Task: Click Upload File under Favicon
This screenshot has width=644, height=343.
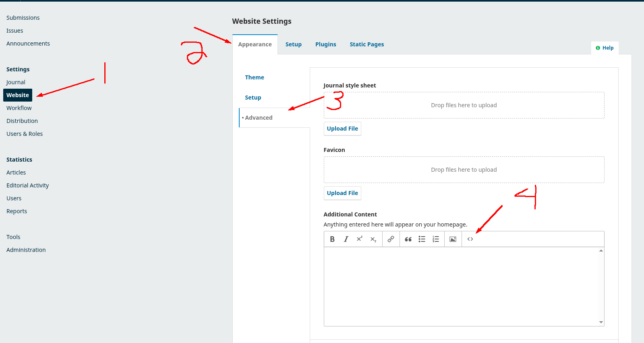Action: tap(342, 193)
